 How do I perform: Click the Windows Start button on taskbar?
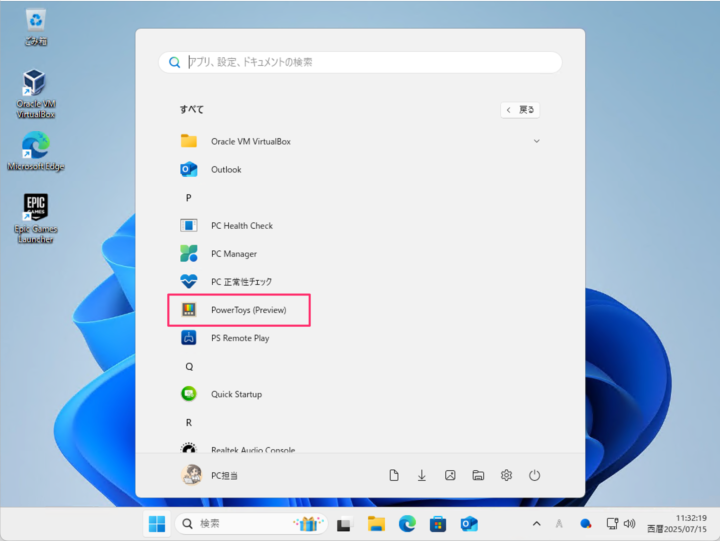(157, 524)
